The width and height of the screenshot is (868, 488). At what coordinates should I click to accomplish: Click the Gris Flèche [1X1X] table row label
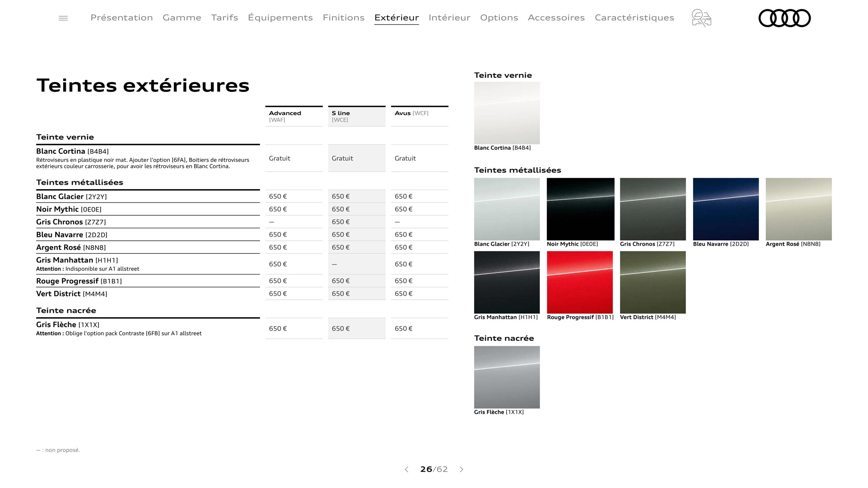pos(68,325)
